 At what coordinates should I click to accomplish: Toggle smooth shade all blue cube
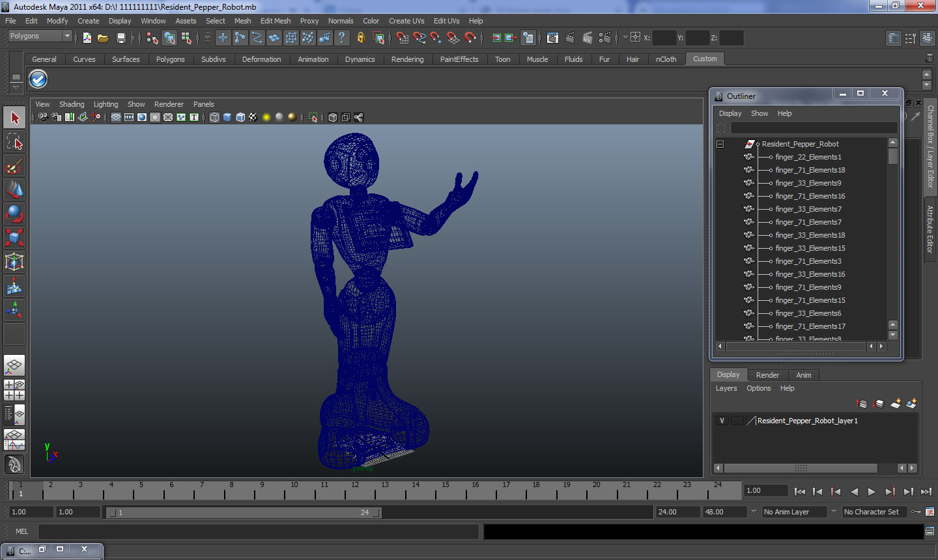tap(227, 117)
